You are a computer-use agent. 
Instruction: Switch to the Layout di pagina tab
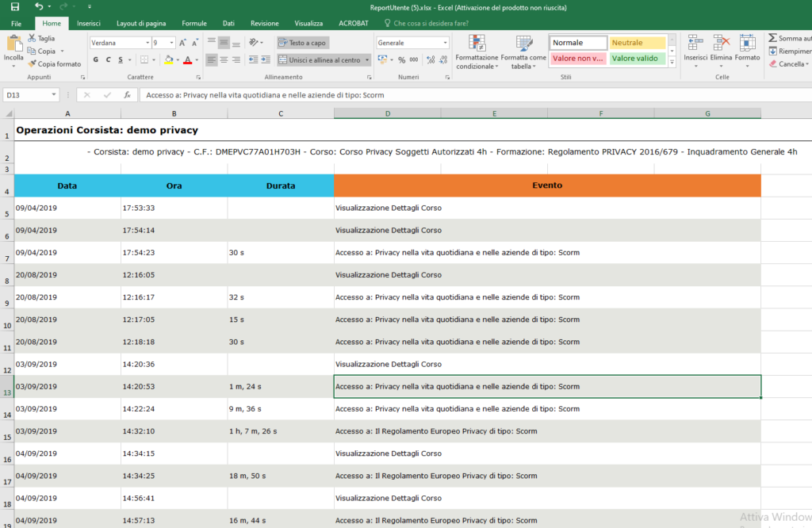[141, 23]
